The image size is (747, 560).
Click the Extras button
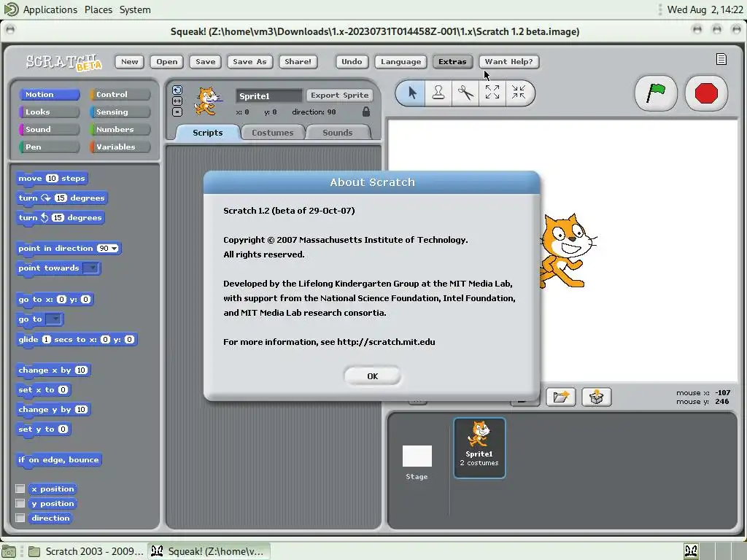(452, 61)
